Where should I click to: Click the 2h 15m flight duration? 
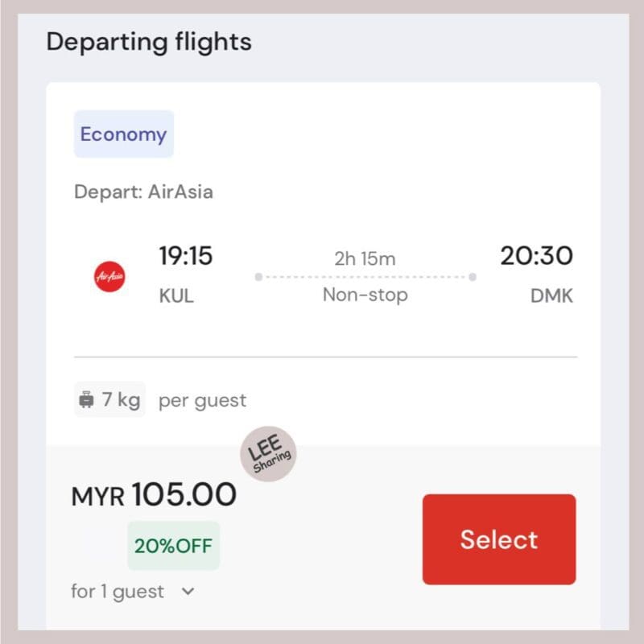click(365, 258)
